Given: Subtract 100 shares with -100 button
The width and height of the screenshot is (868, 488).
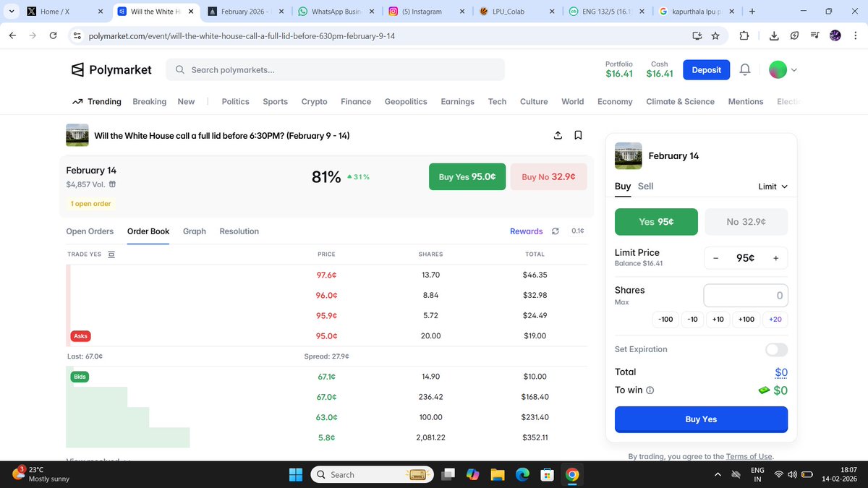Looking at the screenshot, I should click(x=665, y=319).
